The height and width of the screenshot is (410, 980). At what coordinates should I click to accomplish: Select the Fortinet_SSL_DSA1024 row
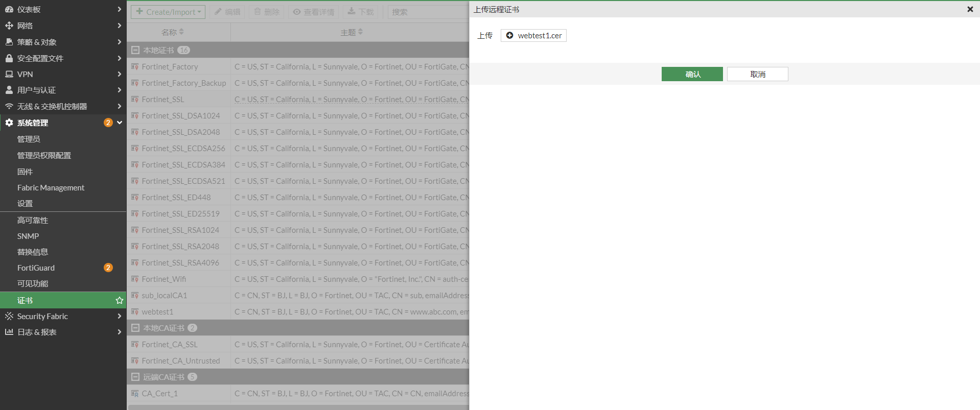pos(298,115)
